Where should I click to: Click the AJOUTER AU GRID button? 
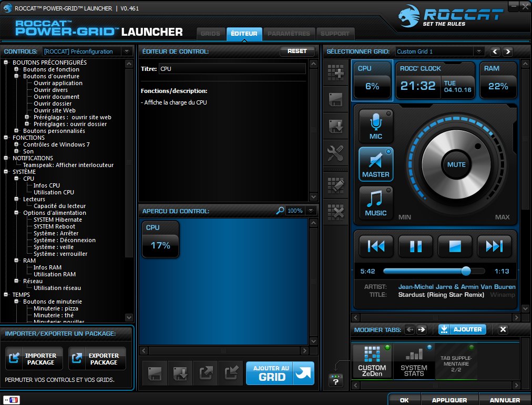(280, 373)
